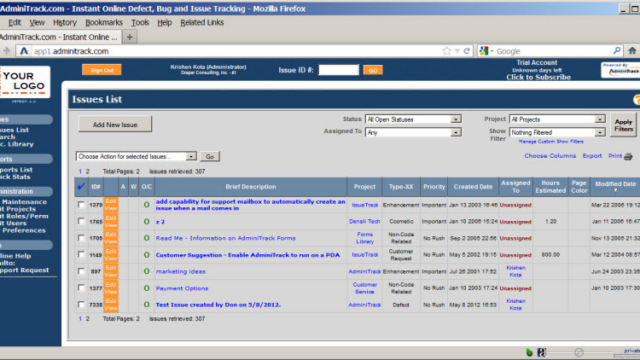640x360 pixels.
Task: Open the Assigned To dropdown showing Any
Action: [413, 132]
